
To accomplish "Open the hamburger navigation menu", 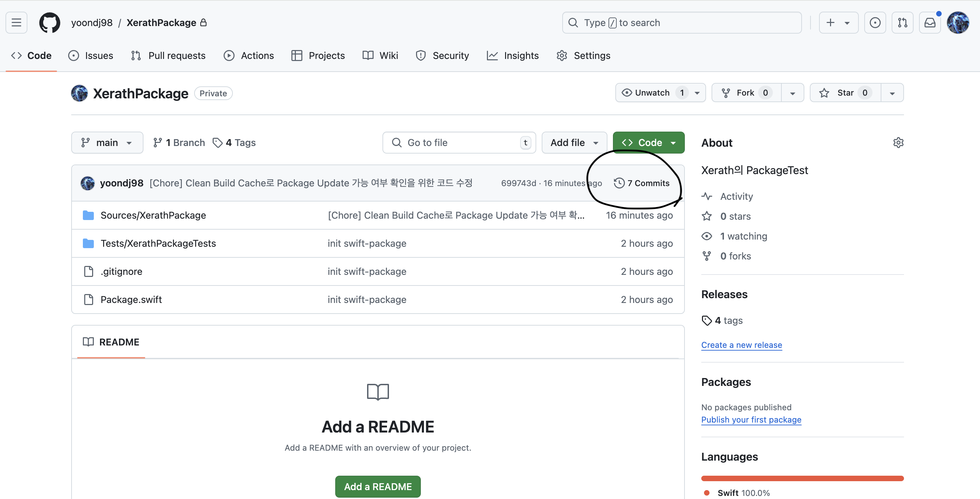I will tap(16, 23).
